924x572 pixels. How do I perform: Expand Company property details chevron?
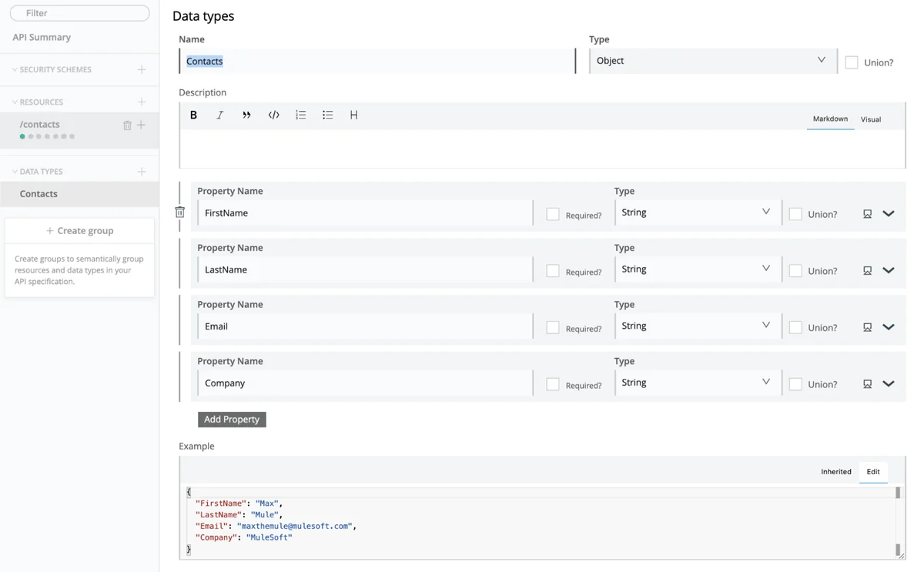[889, 384]
